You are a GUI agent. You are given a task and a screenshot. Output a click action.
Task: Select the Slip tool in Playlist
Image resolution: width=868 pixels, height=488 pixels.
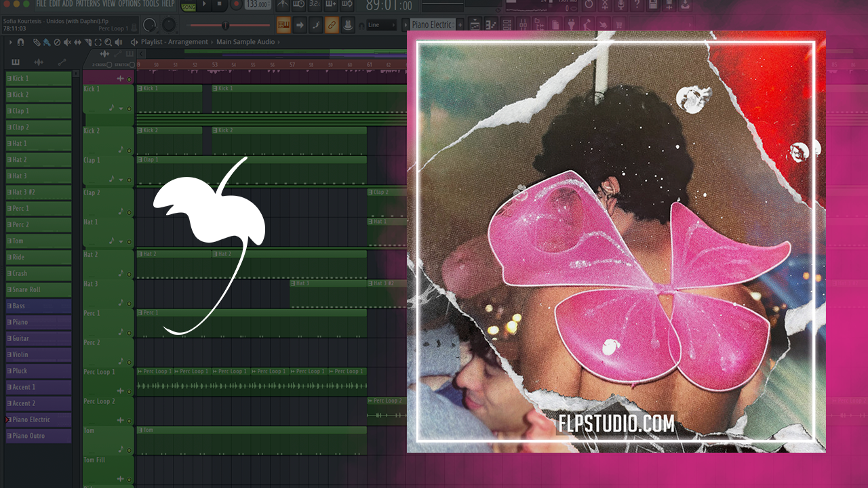pyautogui.click(x=77, y=42)
